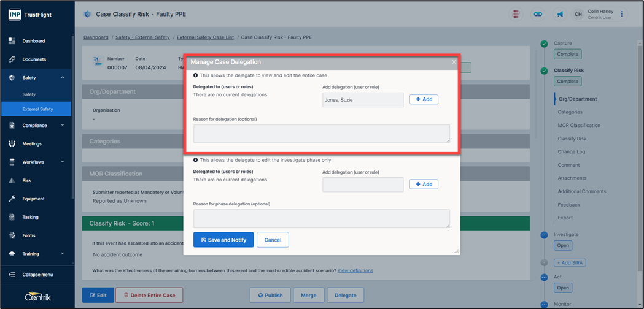Viewport: 644px width, 309px height.
Task: Cancel the delegation dialog
Action: click(x=273, y=240)
